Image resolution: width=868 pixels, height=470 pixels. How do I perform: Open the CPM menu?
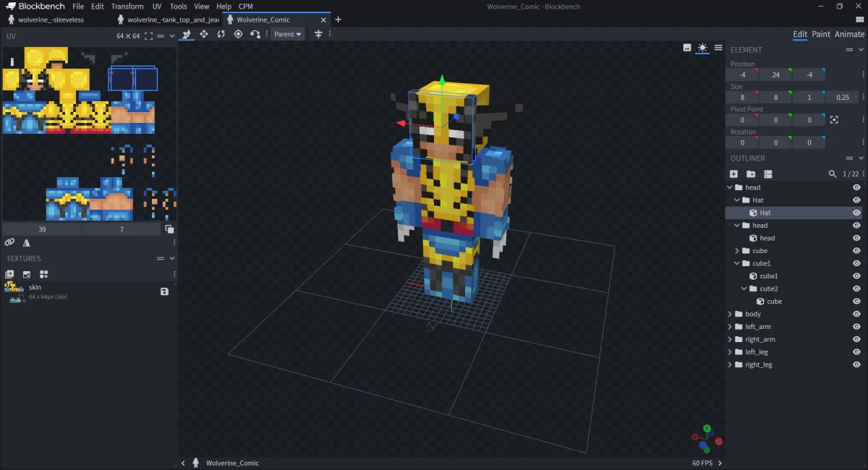tap(246, 7)
